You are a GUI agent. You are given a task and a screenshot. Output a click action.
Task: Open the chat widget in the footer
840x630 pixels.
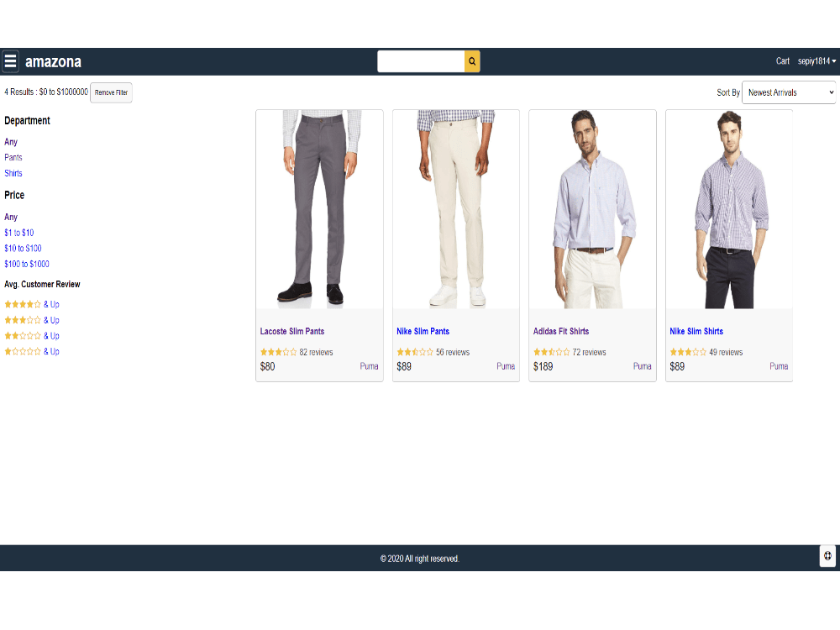pos(827,556)
